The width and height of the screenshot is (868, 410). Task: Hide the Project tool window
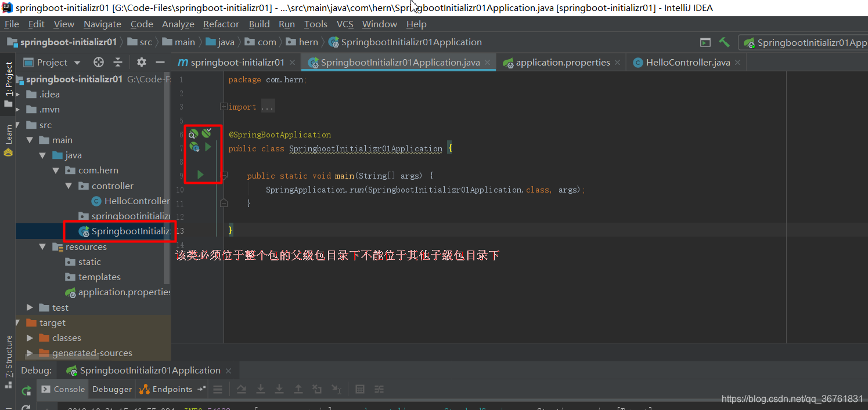click(159, 62)
